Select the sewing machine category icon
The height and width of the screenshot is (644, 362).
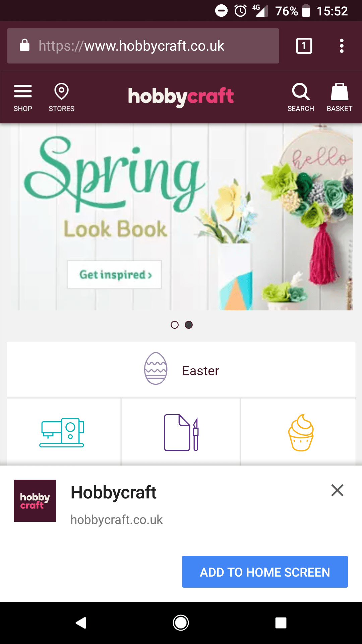click(x=62, y=432)
